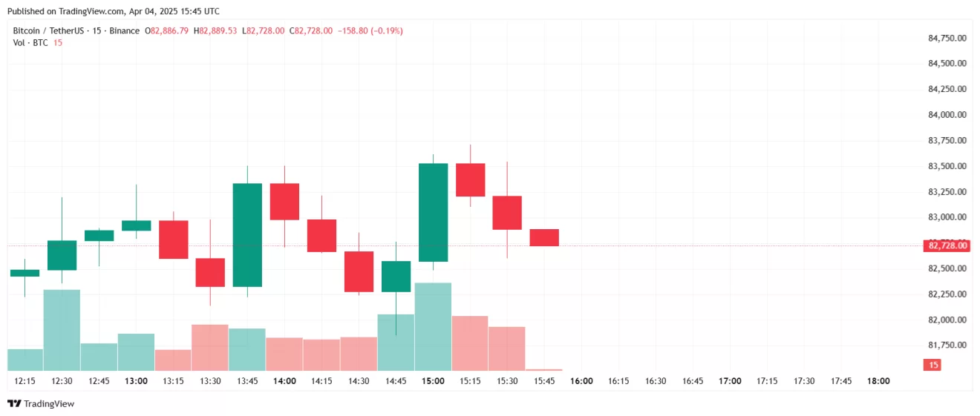Click the 83,000.00 price scale label
The image size is (980, 416).
(x=947, y=217)
